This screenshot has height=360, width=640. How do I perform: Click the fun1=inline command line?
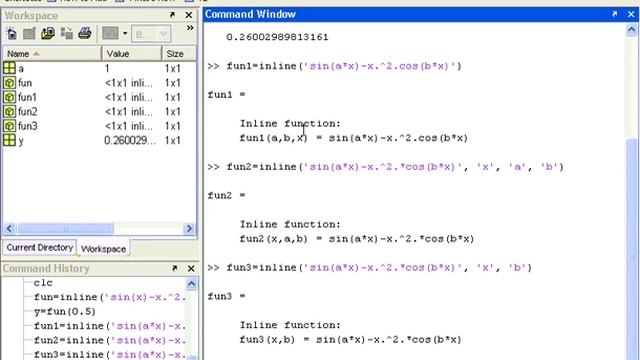pos(334,66)
